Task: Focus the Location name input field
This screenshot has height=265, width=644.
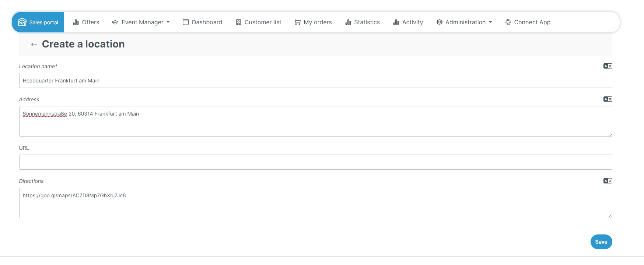Action: [315, 81]
